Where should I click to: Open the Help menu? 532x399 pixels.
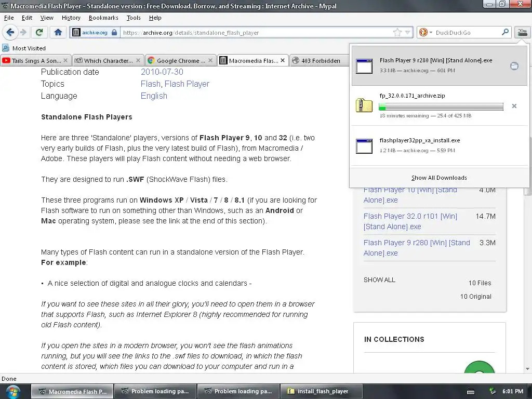pos(155,18)
